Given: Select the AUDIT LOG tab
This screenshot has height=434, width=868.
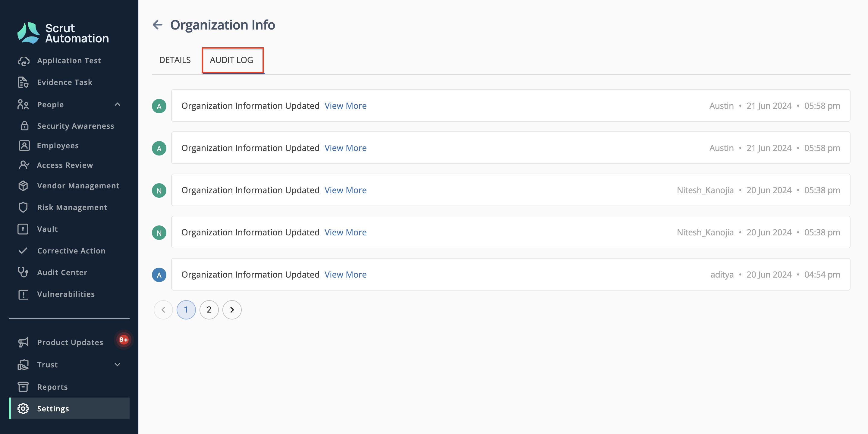Looking at the screenshot, I should coord(231,60).
